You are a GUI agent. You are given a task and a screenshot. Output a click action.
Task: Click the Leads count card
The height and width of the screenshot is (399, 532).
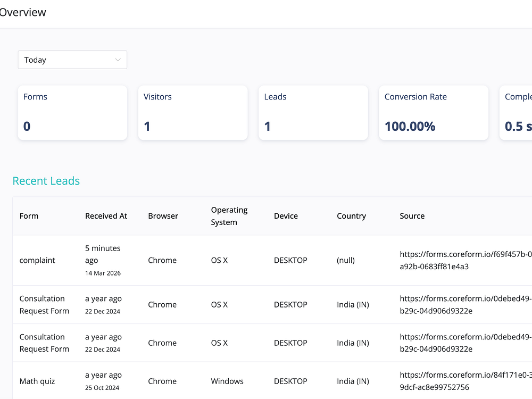(x=313, y=112)
